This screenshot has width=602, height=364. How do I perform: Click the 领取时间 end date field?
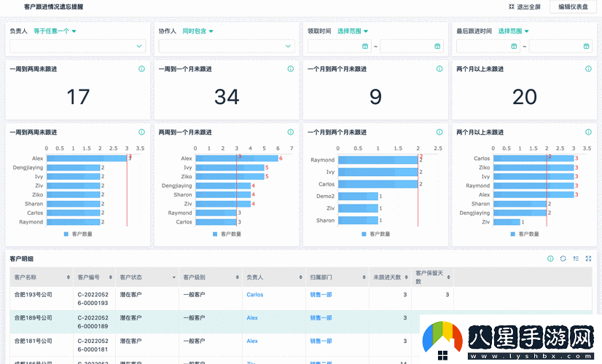click(x=412, y=46)
